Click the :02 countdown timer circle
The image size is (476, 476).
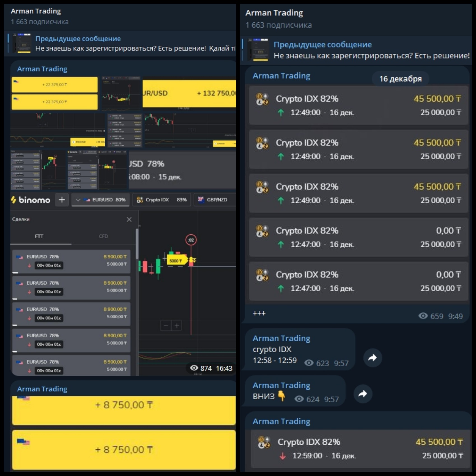(x=191, y=240)
